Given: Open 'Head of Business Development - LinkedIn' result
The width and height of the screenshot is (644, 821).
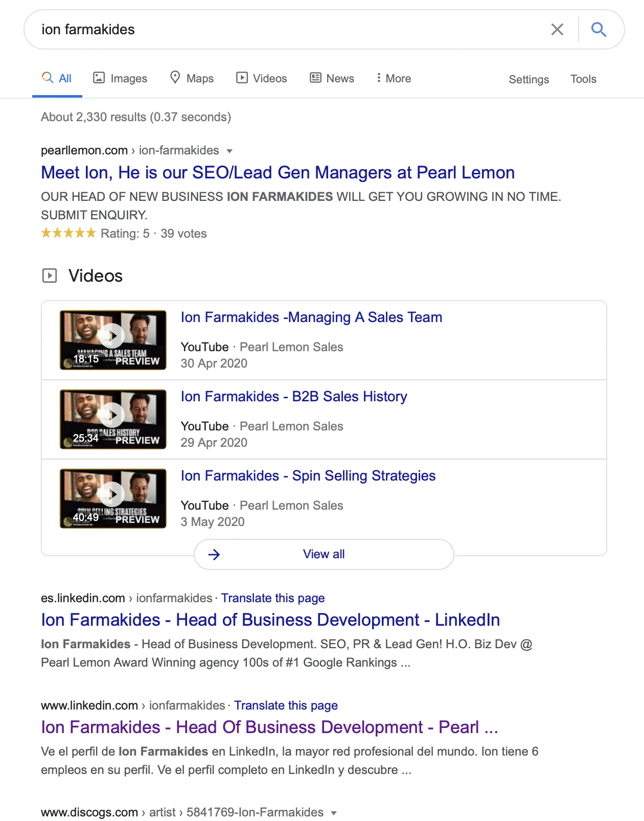Looking at the screenshot, I should pos(270,620).
